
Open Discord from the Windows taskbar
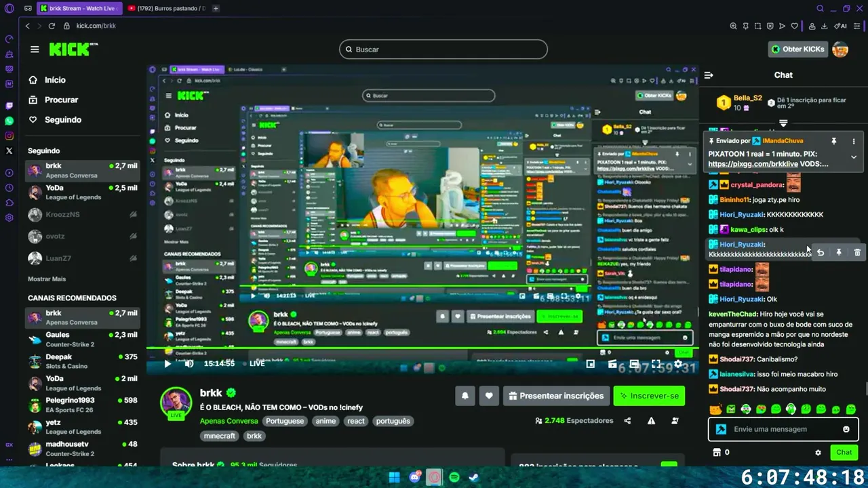415,477
